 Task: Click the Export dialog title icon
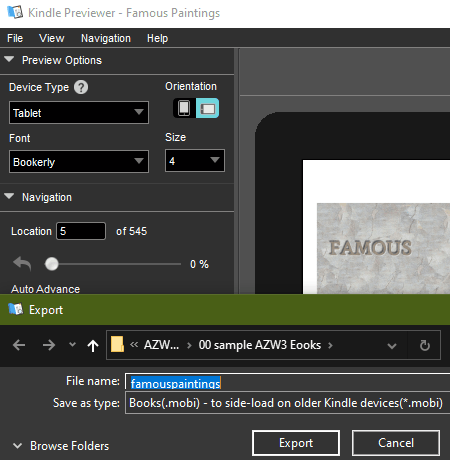[15, 309]
